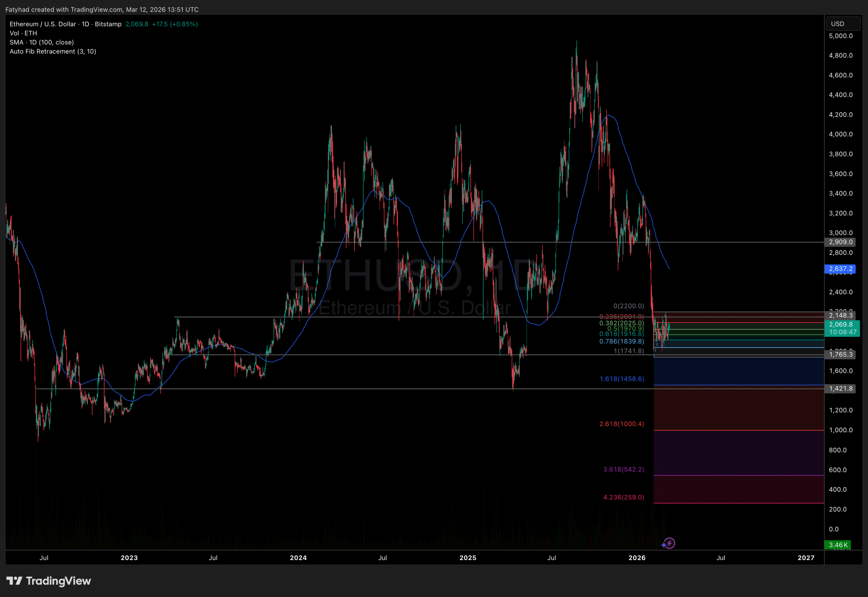Click the 200.0 price axis label
Image resolution: width=868 pixels, height=597 pixels.
(838, 509)
